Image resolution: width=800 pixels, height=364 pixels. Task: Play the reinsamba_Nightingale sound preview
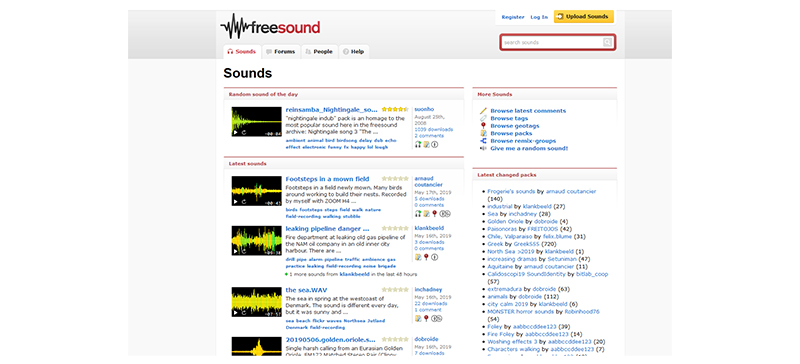(x=236, y=132)
